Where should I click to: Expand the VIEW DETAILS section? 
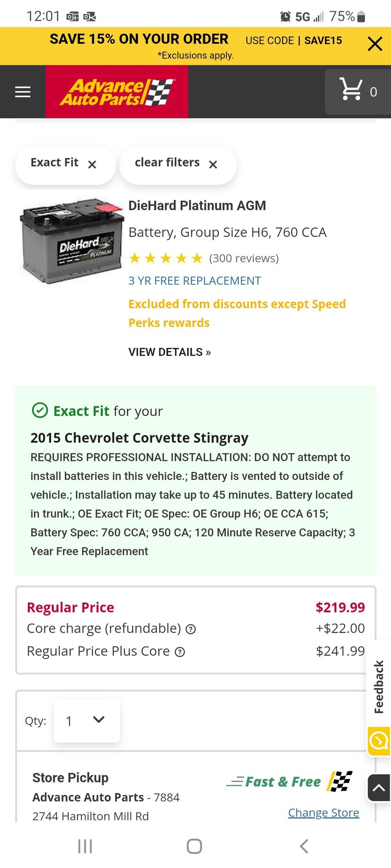pos(169,352)
